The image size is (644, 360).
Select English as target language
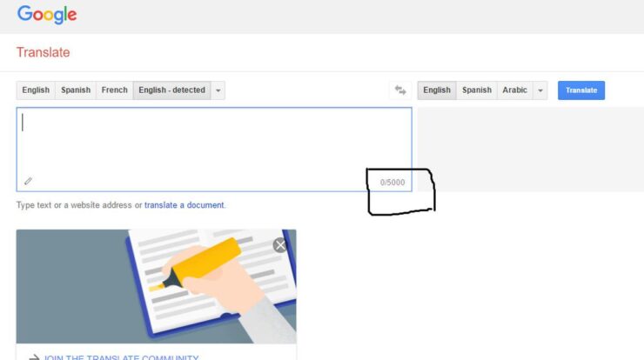[437, 90]
